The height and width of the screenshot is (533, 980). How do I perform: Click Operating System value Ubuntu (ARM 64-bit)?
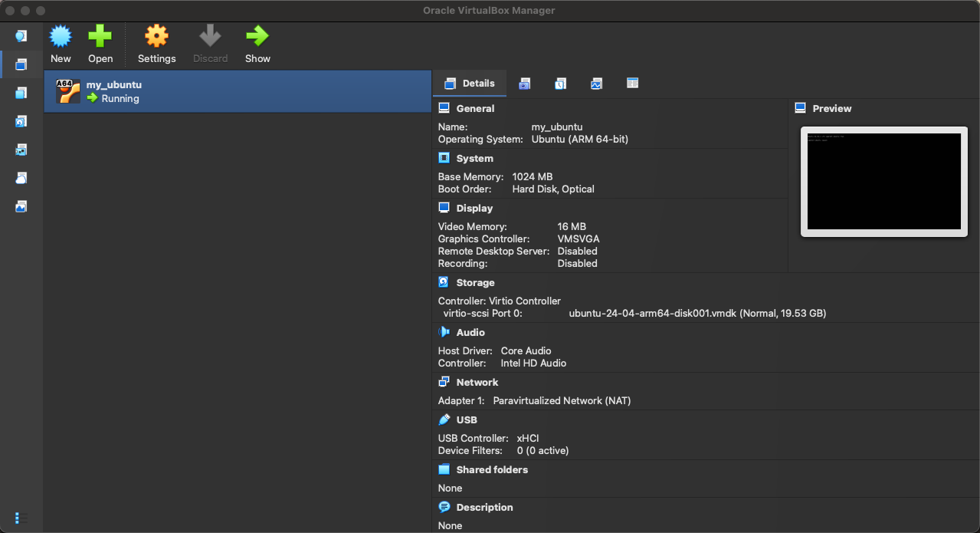click(580, 140)
